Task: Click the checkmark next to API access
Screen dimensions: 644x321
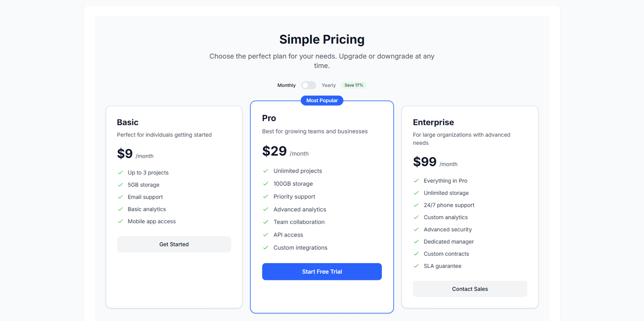Action: click(x=266, y=235)
